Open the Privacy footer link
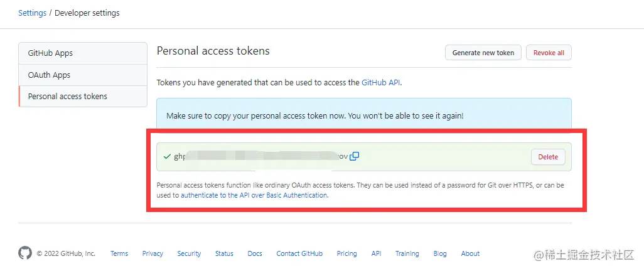This screenshot has height=271, width=644. click(153, 253)
